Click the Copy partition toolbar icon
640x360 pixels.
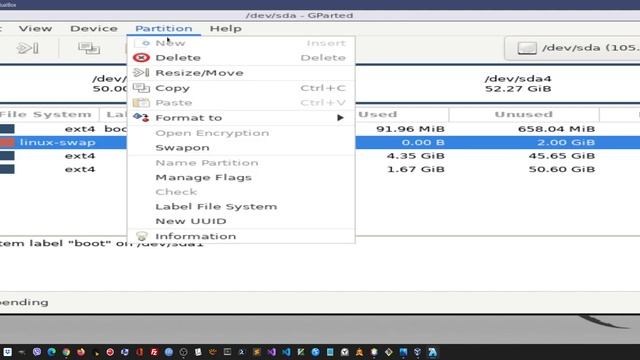(89, 48)
